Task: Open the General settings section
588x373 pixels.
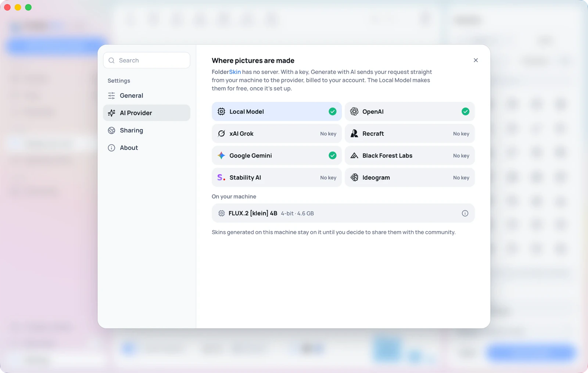Action: pos(147,96)
